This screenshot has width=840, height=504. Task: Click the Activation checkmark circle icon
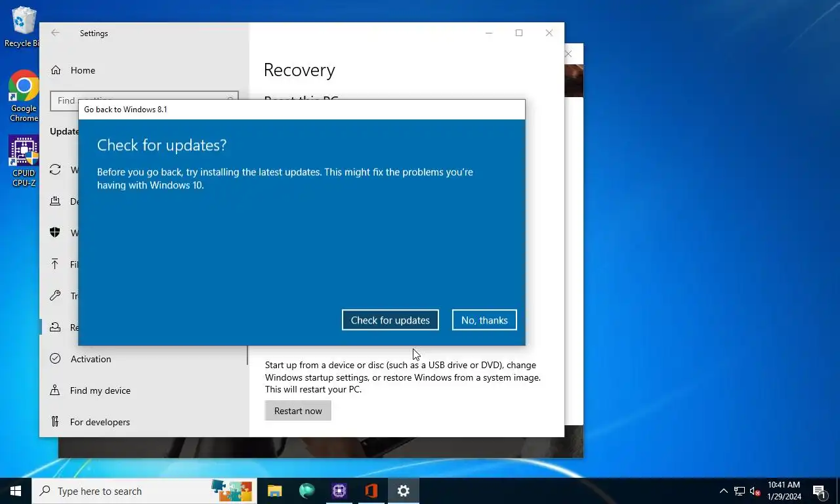[56, 359]
